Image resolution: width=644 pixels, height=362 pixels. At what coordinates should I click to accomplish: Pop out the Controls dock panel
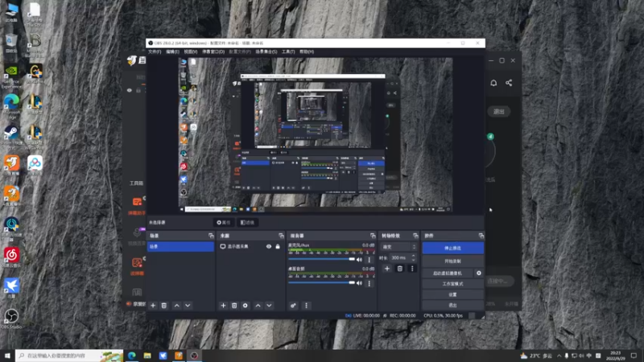[481, 236]
